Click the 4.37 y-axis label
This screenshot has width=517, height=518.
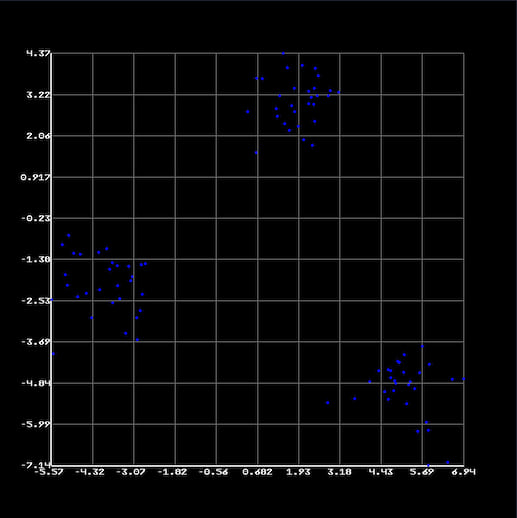(39, 53)
